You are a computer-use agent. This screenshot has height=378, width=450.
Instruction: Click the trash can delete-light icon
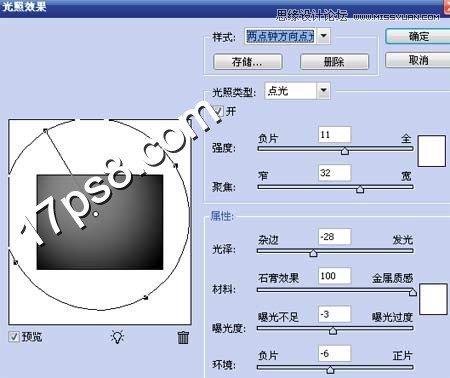[x=183, y=337]
